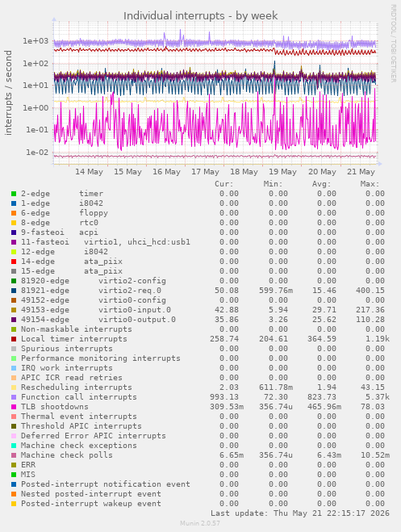
Task: Click the Cur: column header
Action: [224, 184]
